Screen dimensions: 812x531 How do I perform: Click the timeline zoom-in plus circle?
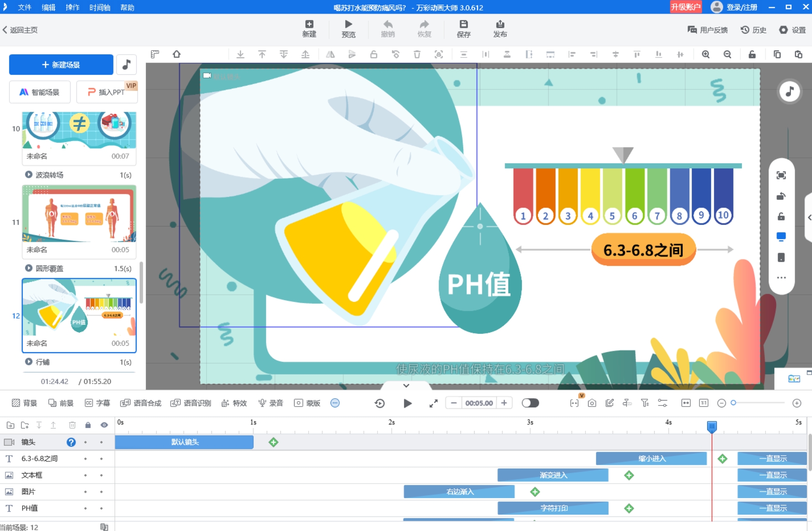click(797, 403)
